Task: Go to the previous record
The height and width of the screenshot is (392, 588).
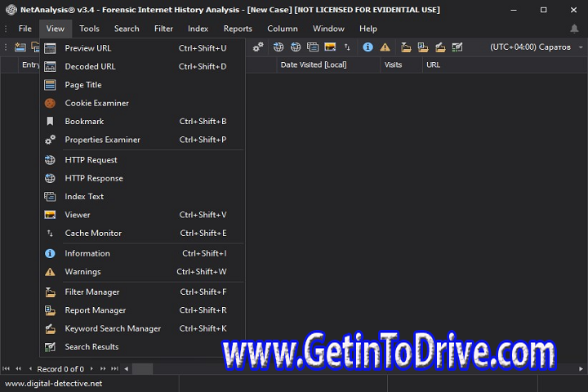Action: [30, 369]
